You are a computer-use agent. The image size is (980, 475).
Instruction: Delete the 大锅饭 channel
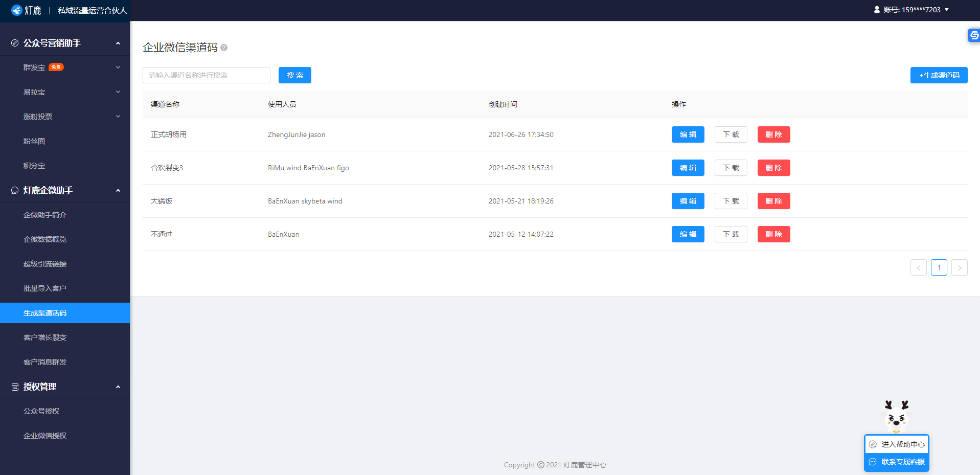(774, 201)
